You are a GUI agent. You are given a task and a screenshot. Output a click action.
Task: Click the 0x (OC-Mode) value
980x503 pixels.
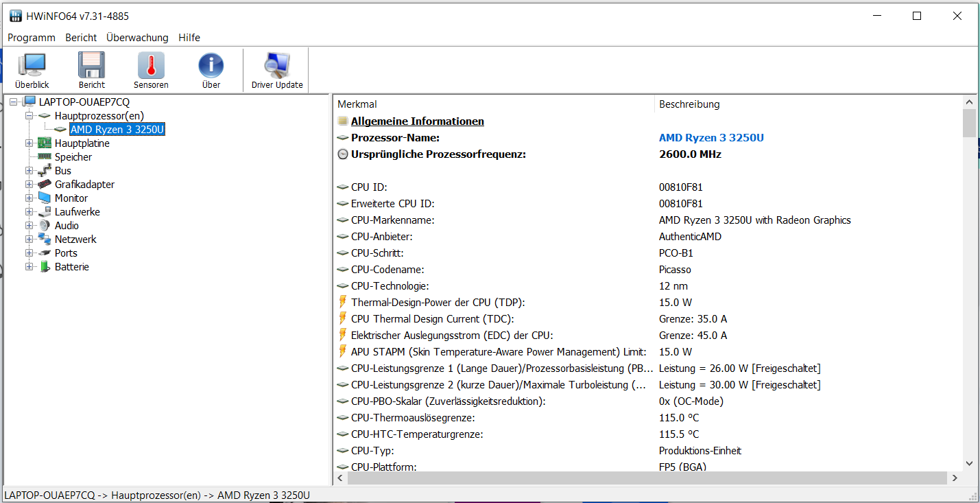click(x=691, y=401)
